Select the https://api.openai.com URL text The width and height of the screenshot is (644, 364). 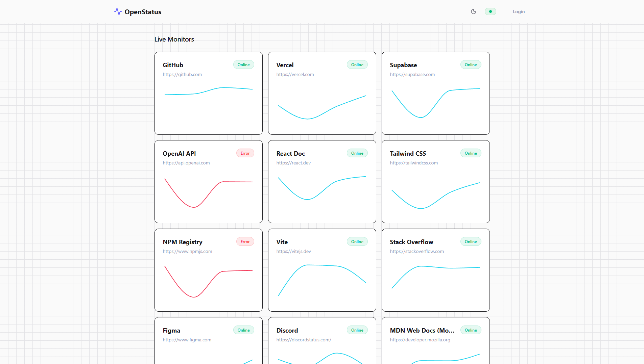pyautogui.click(x=186, y=163)
